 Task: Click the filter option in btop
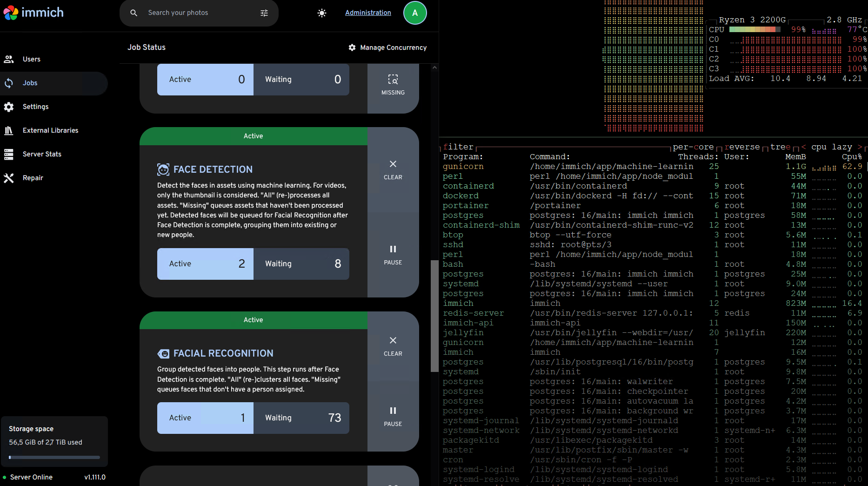[458, 147]
